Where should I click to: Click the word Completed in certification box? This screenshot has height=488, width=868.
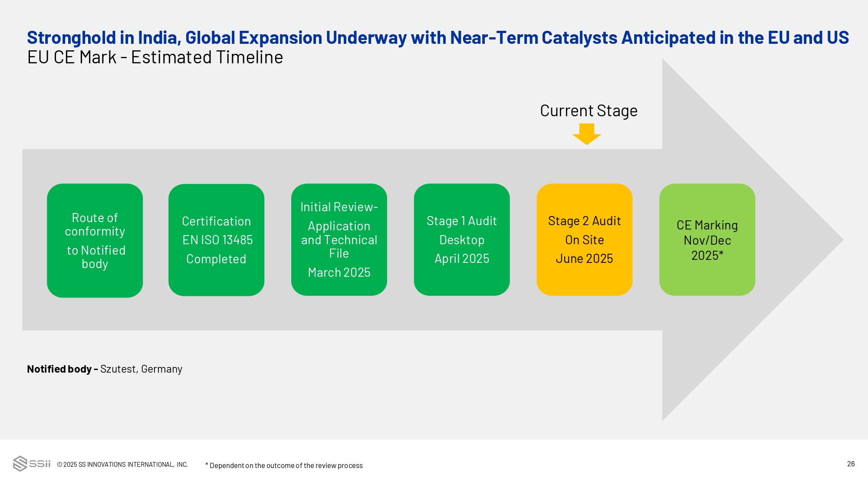pos(216,259)
